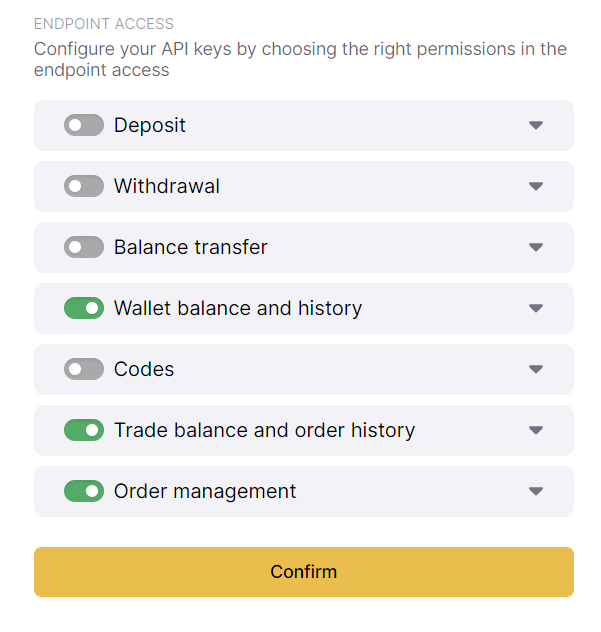Click the 'Balance transfer' label text
Image resolution: width=601 pixels, height=632 pixels.
point(191,247)
